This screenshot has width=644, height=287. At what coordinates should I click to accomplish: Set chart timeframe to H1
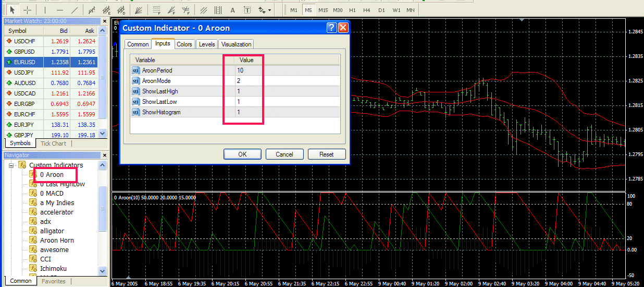[353, 10]
